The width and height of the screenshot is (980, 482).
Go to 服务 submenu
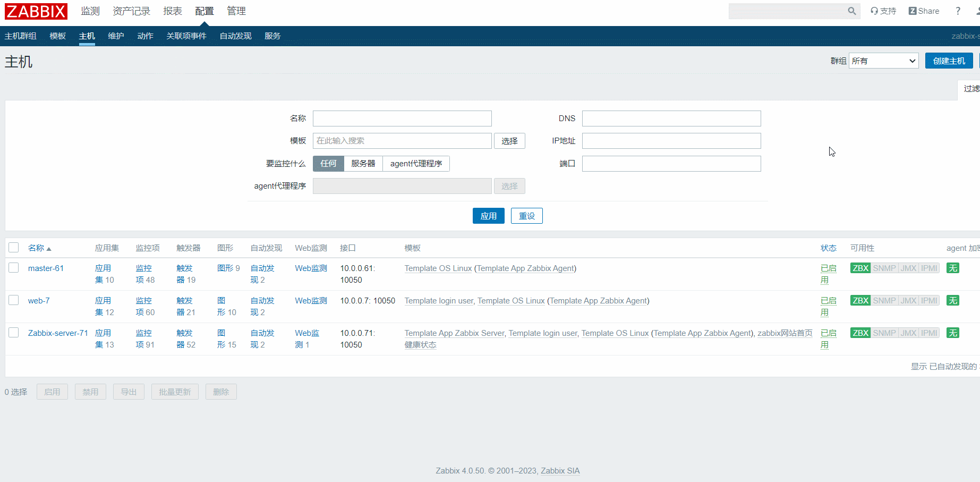point(272,36)
